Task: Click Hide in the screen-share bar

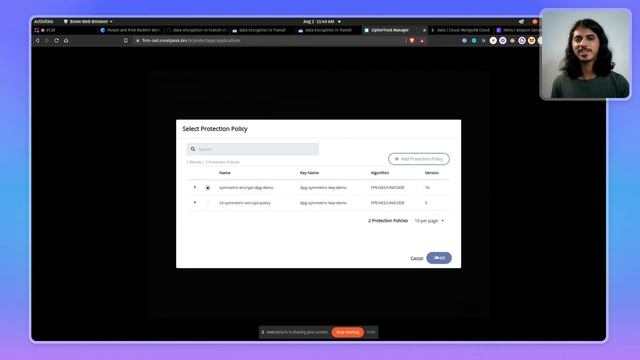Action: [x=371, y=332]
